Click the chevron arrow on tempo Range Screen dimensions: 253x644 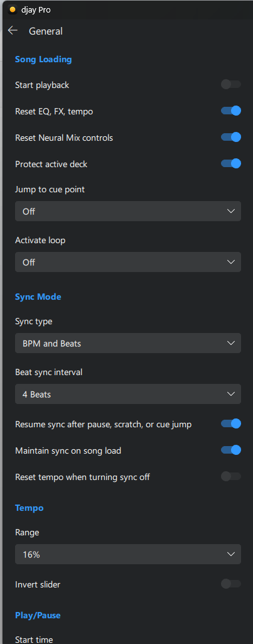click(x=231, y=554)
